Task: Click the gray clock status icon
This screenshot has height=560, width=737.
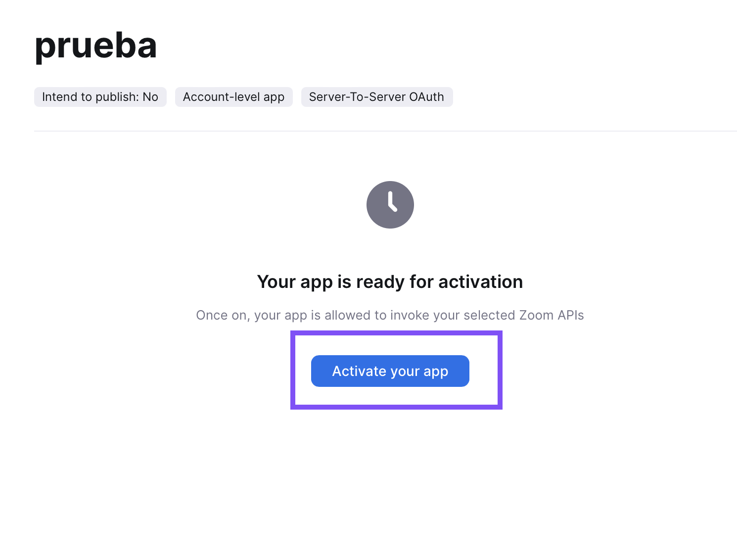Action: click(x=390, y=205)
